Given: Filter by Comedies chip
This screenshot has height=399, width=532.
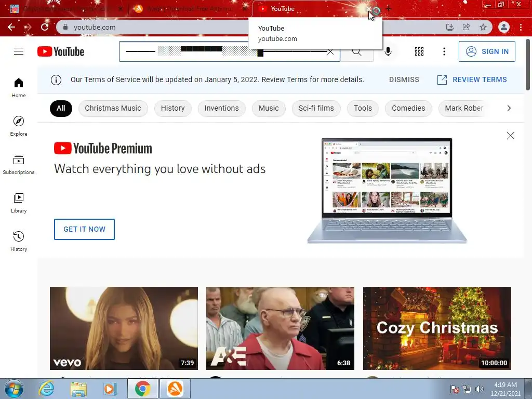Looking at the screenshot, I should click(408, 108).
